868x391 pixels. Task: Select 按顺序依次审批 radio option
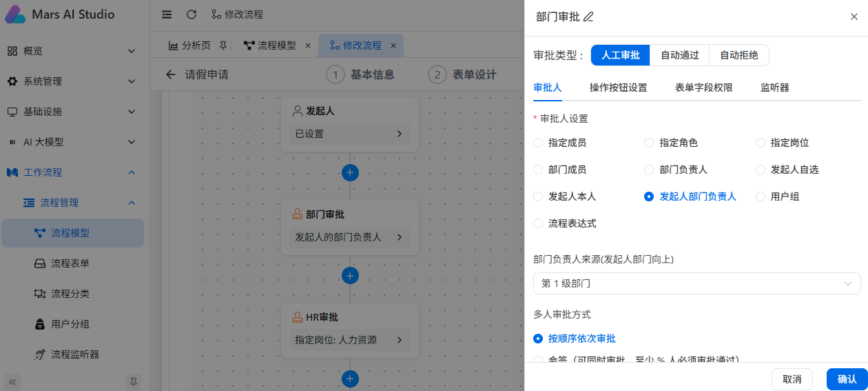pos(538,339)
